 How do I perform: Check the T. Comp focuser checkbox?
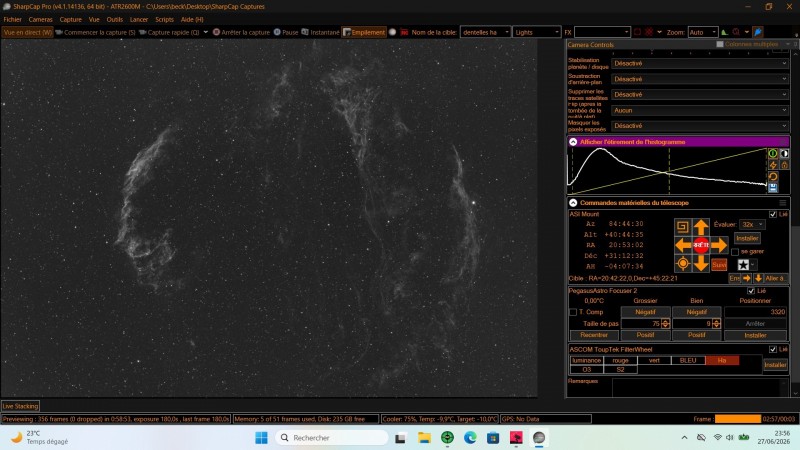coord(573,312)
